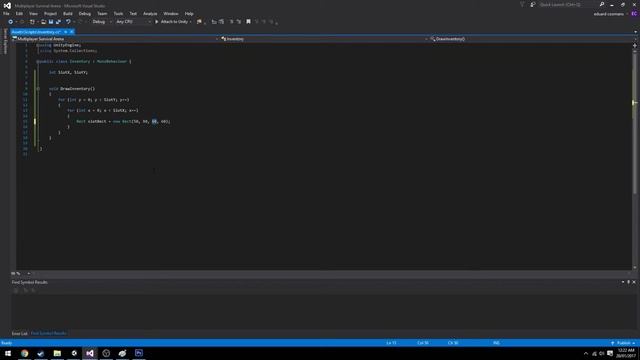Click the uncomment selection icon
This screenshot has width=640, height=360.
(239, 22)
